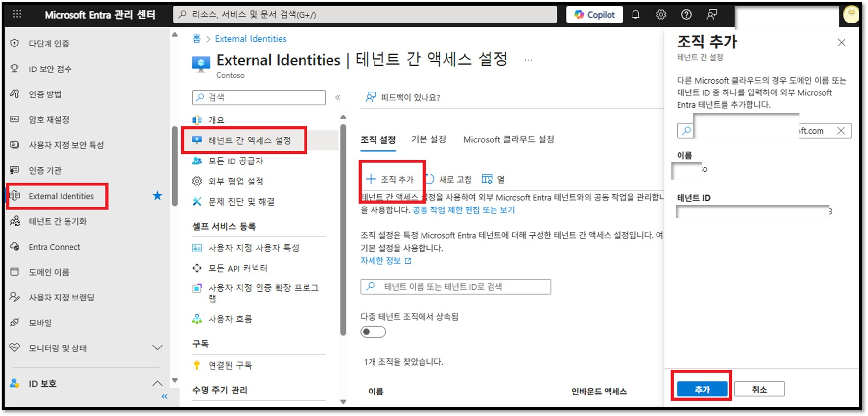
Task: Open External Identities in the left sidebar
Action: click(x=61, y=196)
